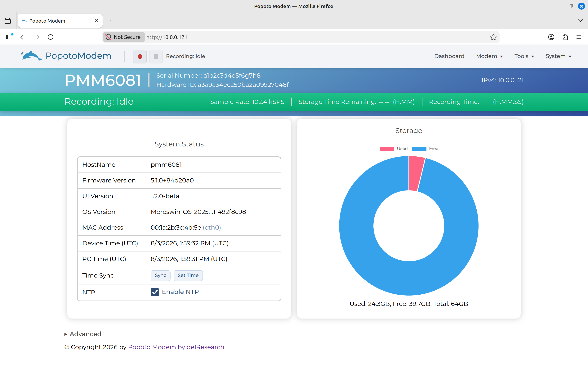The image size is (588, 368).
Task: Bookmark this page with the star icon
Action: coord(493,37)
